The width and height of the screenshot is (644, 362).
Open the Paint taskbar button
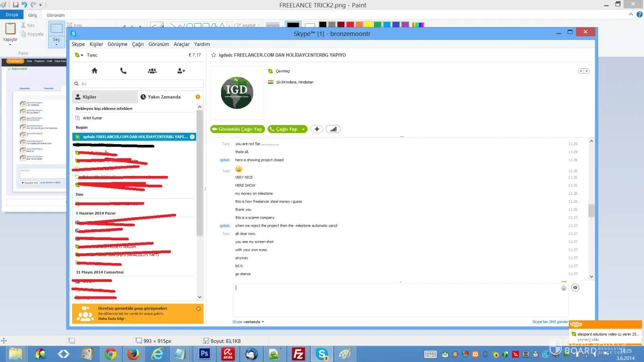345,354
